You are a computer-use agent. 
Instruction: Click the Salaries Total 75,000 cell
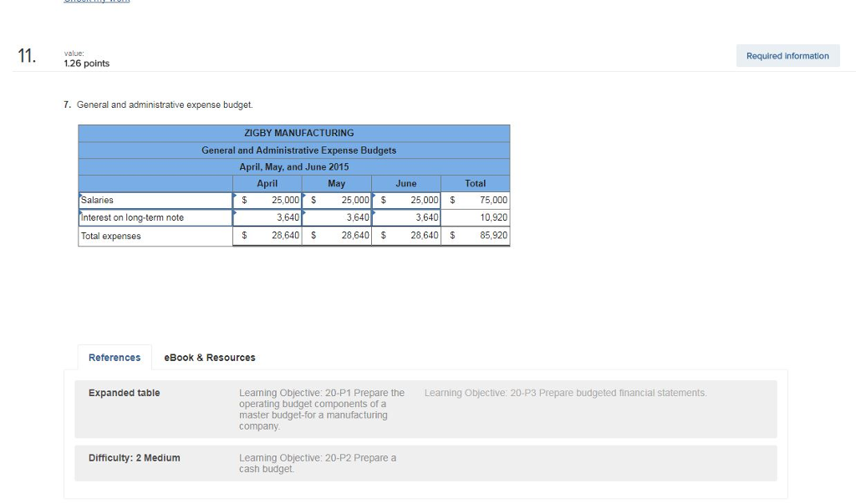coord(476,200)
